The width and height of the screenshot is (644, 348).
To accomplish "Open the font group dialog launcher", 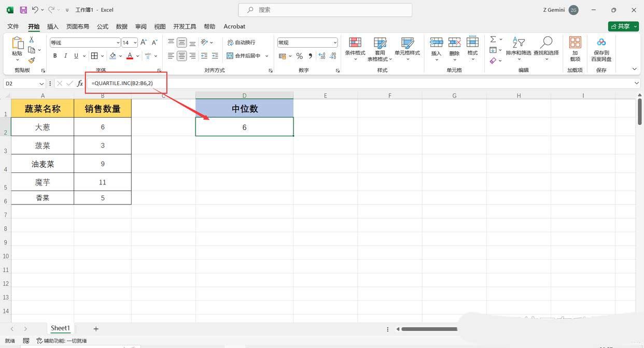I will tap(159, 70).
